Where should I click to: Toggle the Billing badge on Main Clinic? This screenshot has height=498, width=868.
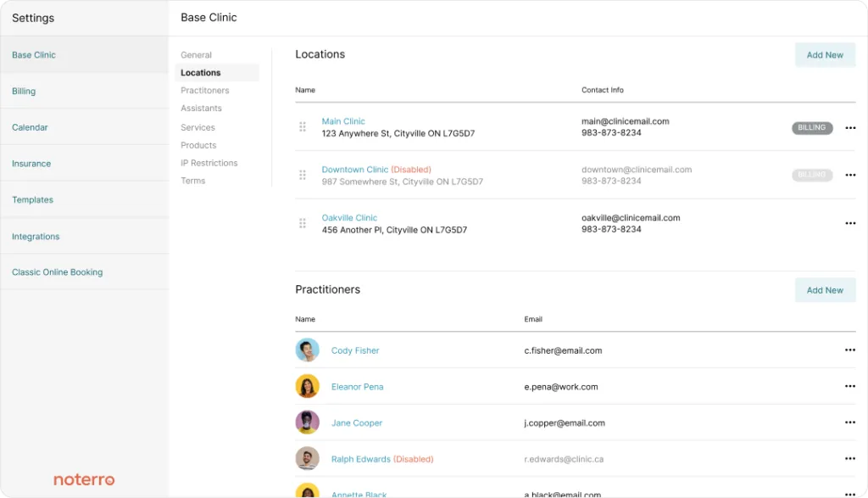click(812, 128)
